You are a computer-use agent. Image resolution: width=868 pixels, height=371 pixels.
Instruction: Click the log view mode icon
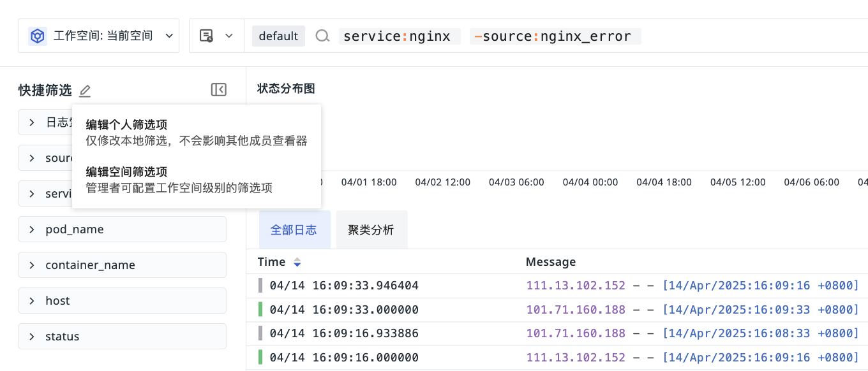pyautogui.click(x=206, y=36)
